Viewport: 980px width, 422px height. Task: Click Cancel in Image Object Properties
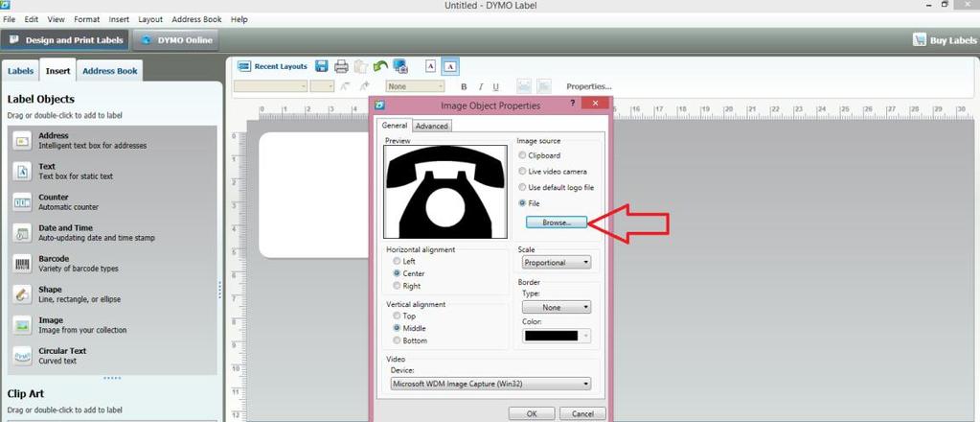(x=582, y=414)
